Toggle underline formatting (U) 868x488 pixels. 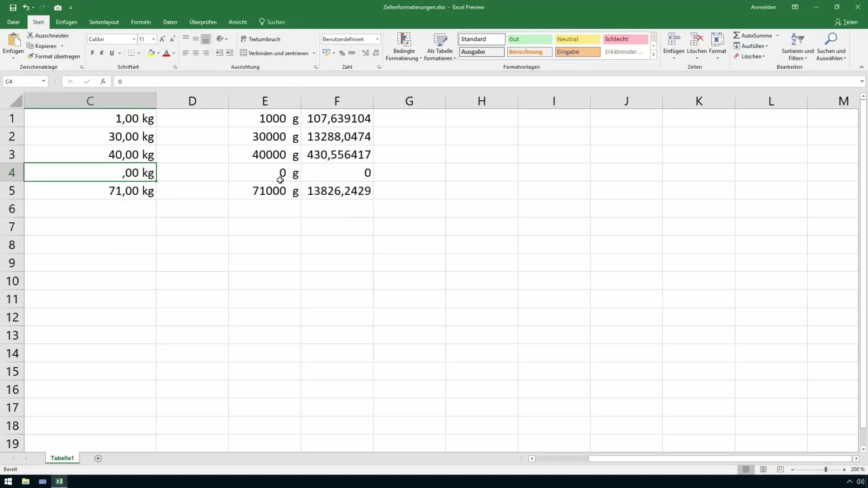(x=112, y=53)
